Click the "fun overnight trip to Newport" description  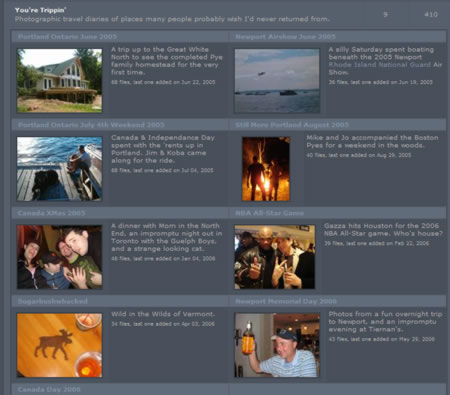[x=385, y=322]
